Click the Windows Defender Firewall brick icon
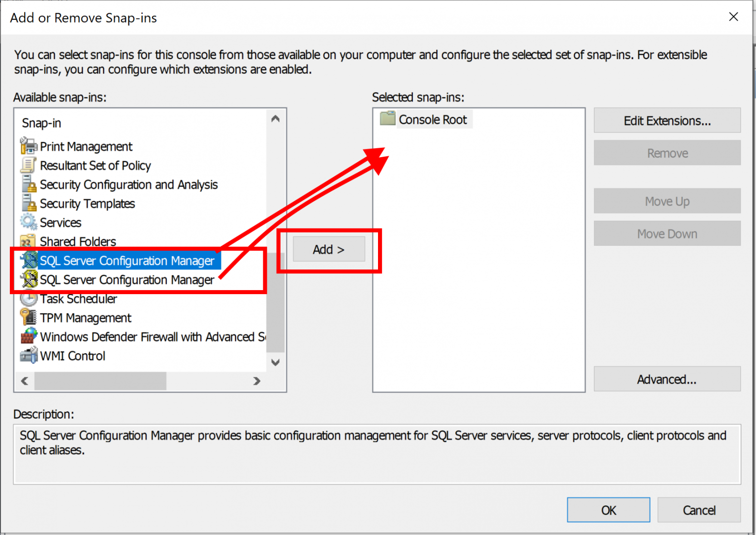 coord(29,336)
